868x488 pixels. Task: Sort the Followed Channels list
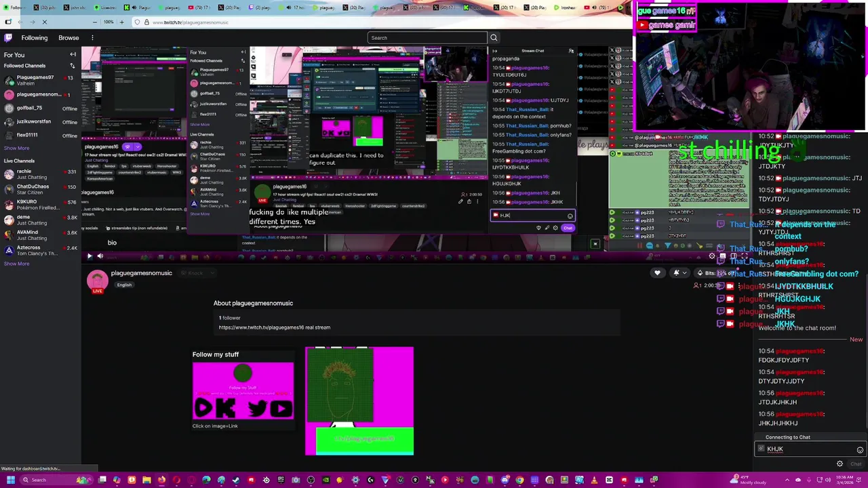[73, 66]
